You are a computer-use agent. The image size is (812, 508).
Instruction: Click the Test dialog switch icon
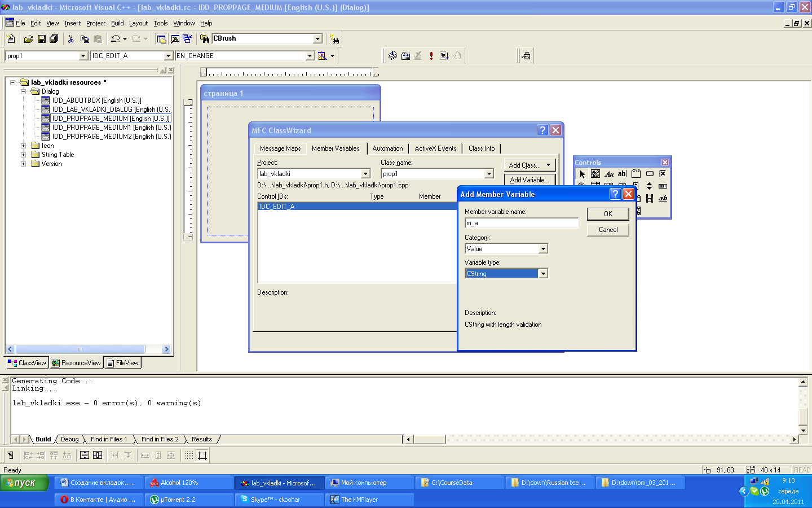(10, 455)
